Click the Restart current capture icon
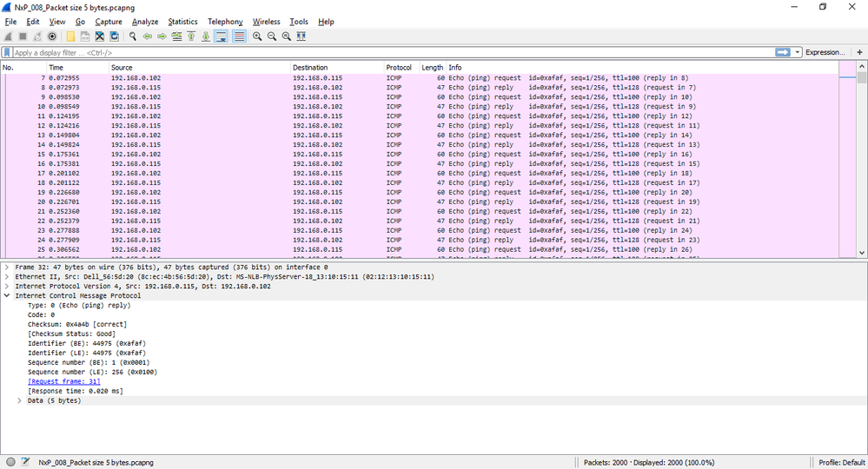Image resolution: width=868 pixels, height=469 pixels. tap(37, 36)
